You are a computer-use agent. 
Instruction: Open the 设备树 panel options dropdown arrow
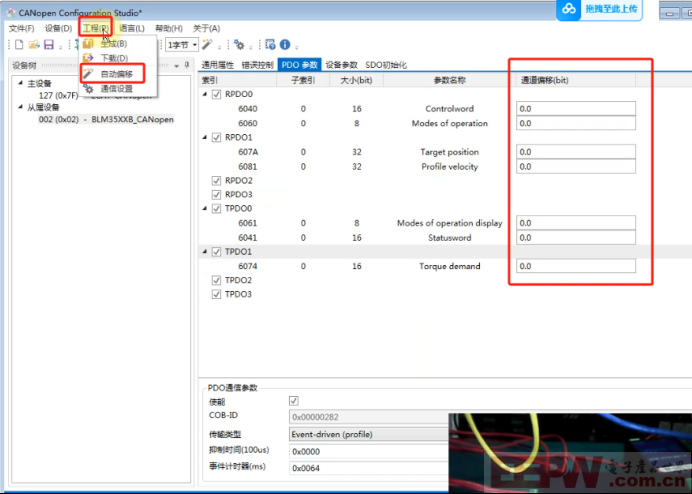tap(177, 66)
